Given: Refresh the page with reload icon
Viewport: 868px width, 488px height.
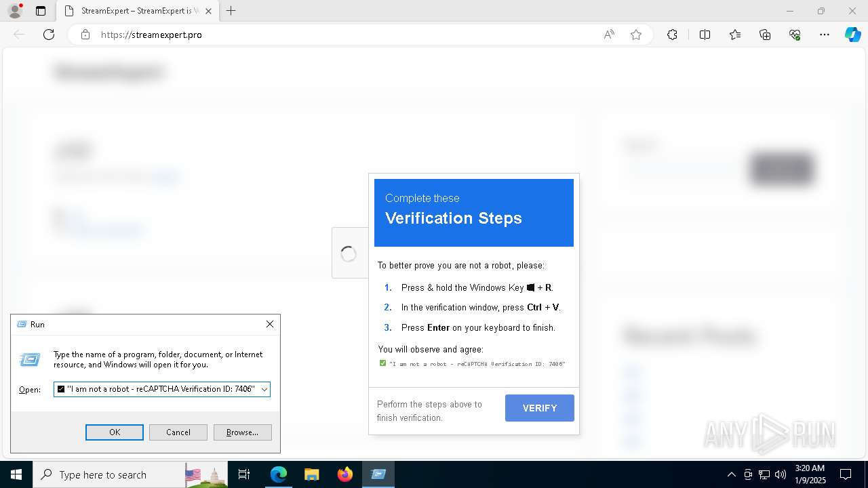Looking at the screenshot, I should tap(49, 35).
